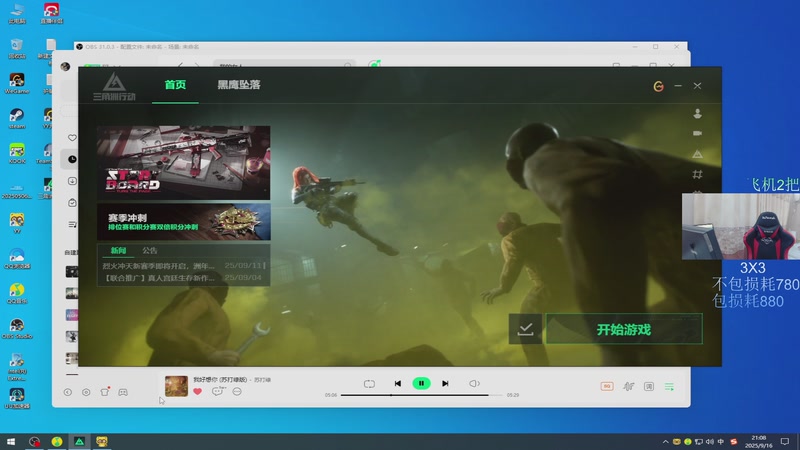Screen dimensions: 800x450
Task: Open the sound effects icon in player
Action: 629,387
